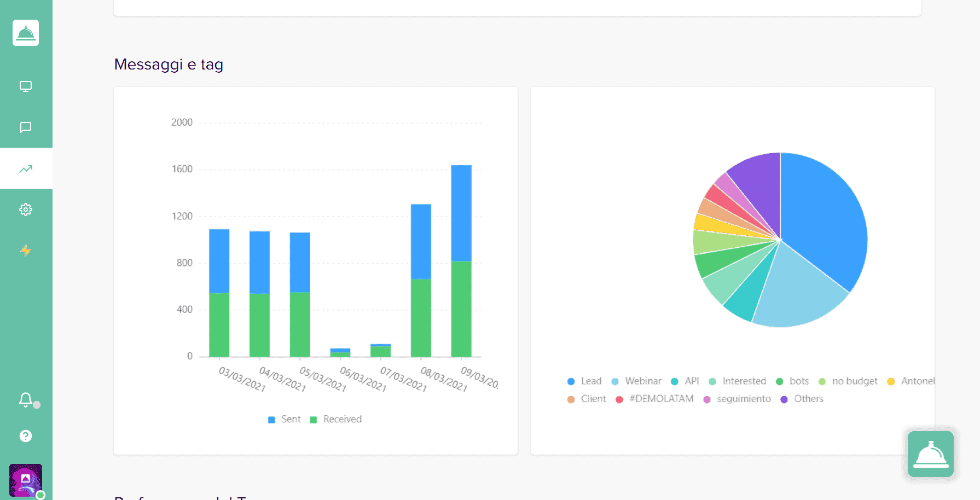Image resolution: width=980 pixels, height=500 pixels.
Task: Toggle the Interested legend item
Action: (x=738, y=381)
